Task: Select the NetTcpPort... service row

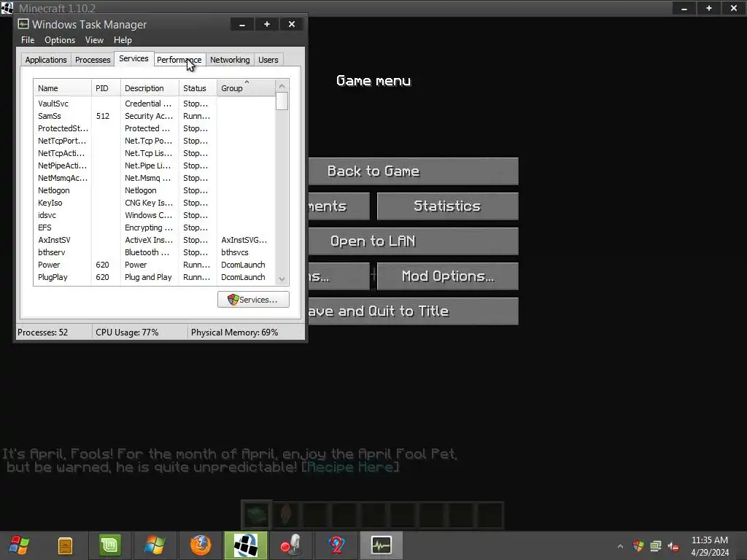Action: (x=155, y=141)
